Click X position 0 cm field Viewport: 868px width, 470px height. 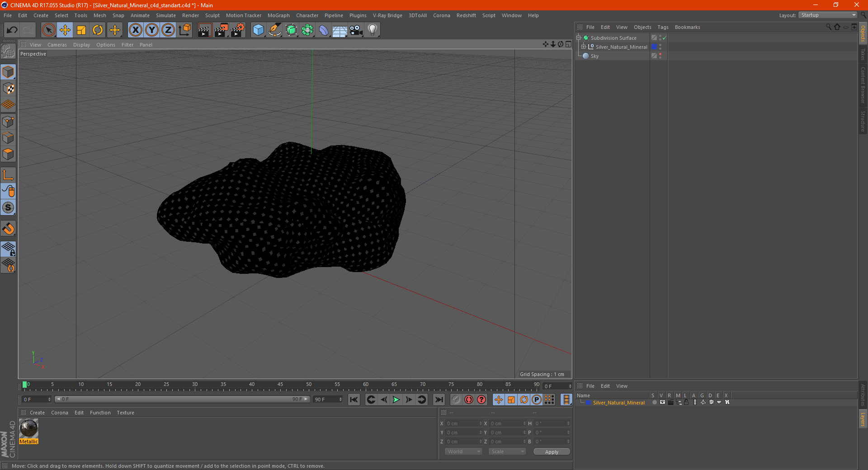pyautogui.click(x=464, y=423)
